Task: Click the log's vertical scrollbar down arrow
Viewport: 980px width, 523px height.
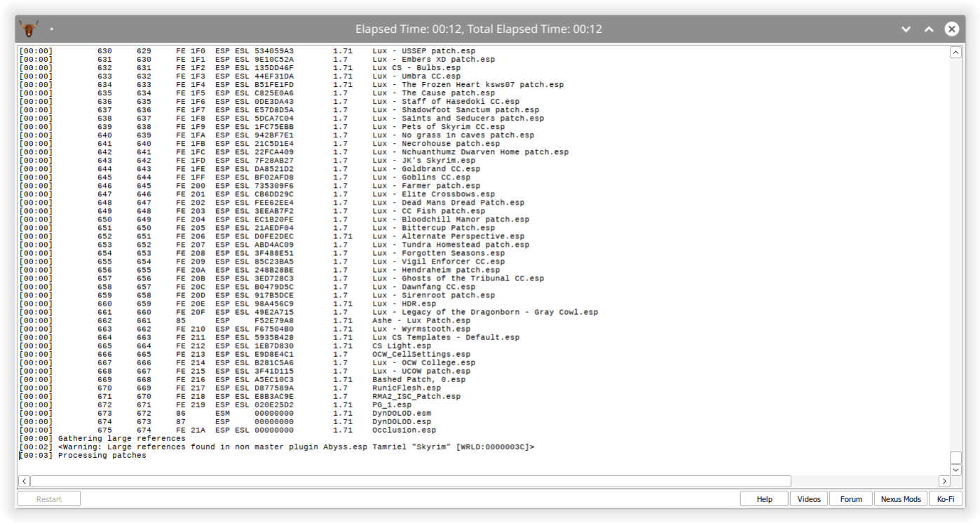Action: click(x=955, y=470)
